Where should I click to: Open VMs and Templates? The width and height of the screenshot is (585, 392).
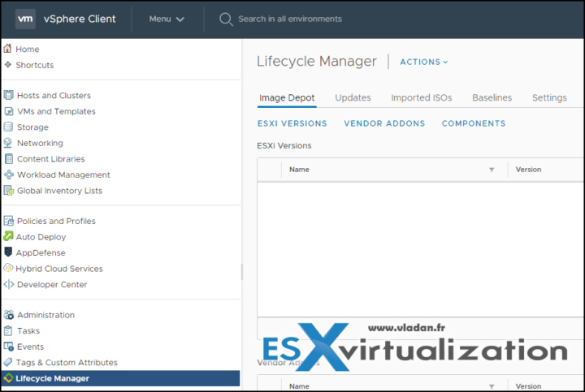click(56, 111)
